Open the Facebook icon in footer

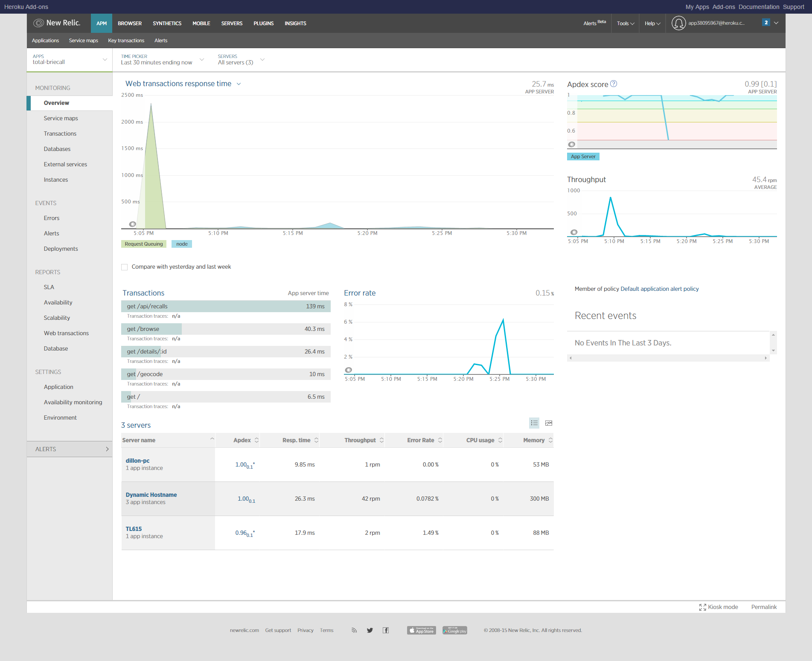[x=386, y=630]
